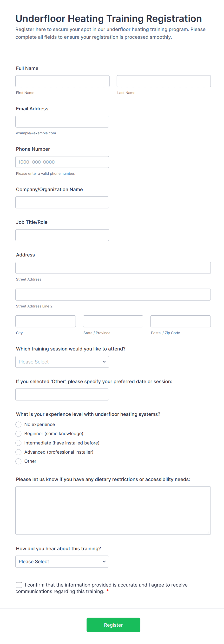
Task: Select the 'No experience' radio button
Action: [x=19, y=425]
